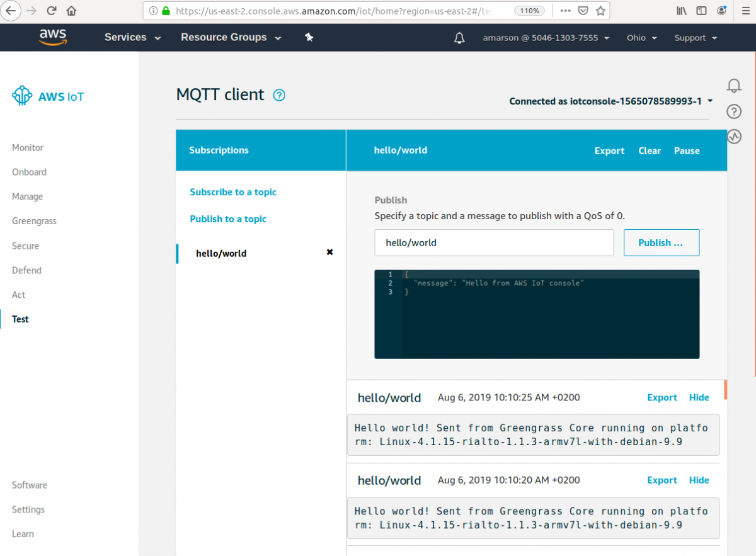Pause the hello/world message stream
The image size is (756, 556).
point(687,151)
